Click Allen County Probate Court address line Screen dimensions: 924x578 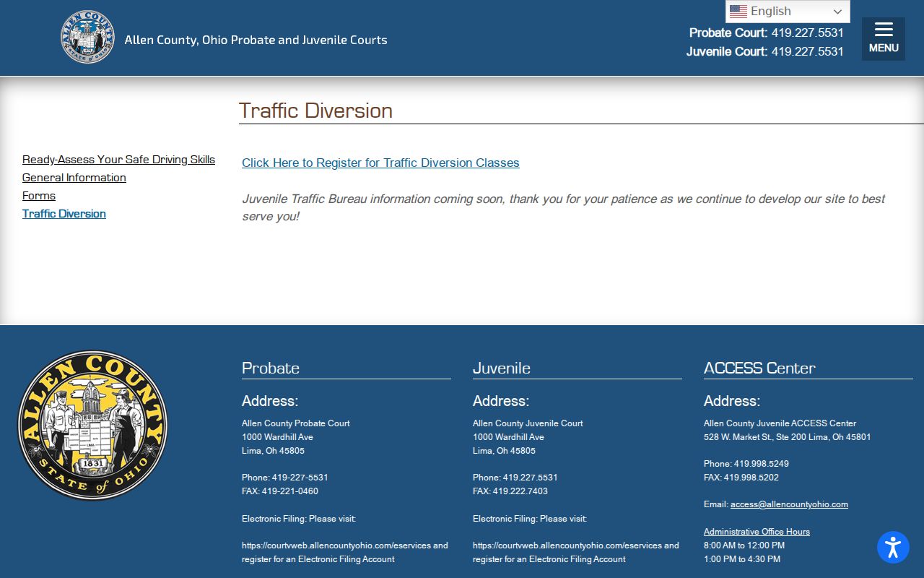[296, 423]
